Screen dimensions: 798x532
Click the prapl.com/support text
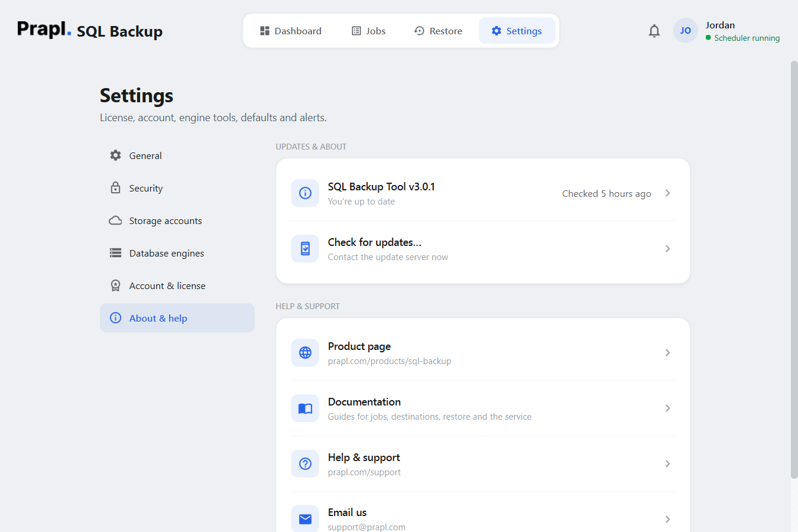click(364, 472)
